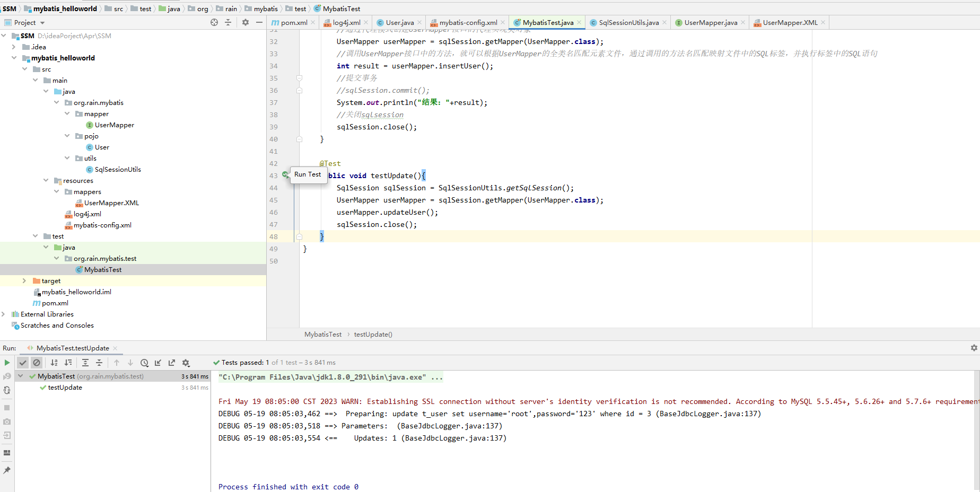The height and width of the screenshot is (492, 980).
Task: Collapse the src folder
Action: 25,69
